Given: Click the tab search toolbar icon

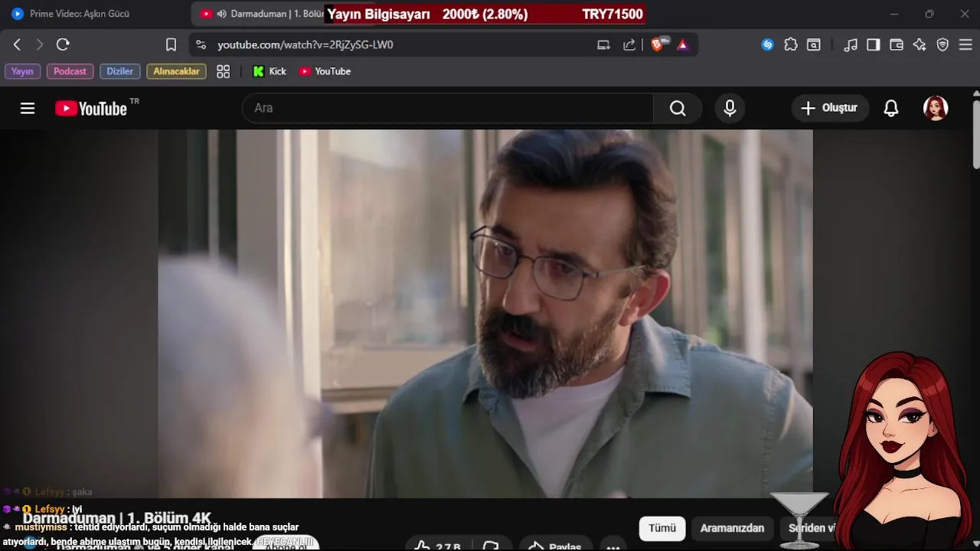Looking at the screenshot, I should (x=814, y=44).
